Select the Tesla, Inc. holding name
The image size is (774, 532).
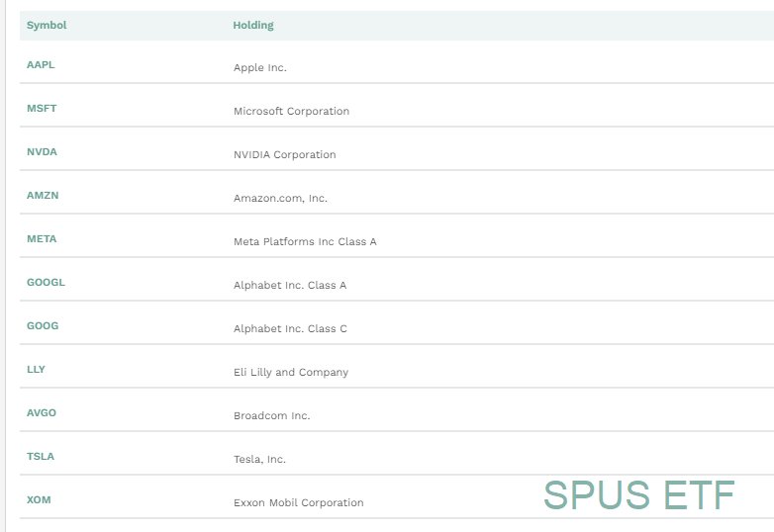[x=259, y=459]
